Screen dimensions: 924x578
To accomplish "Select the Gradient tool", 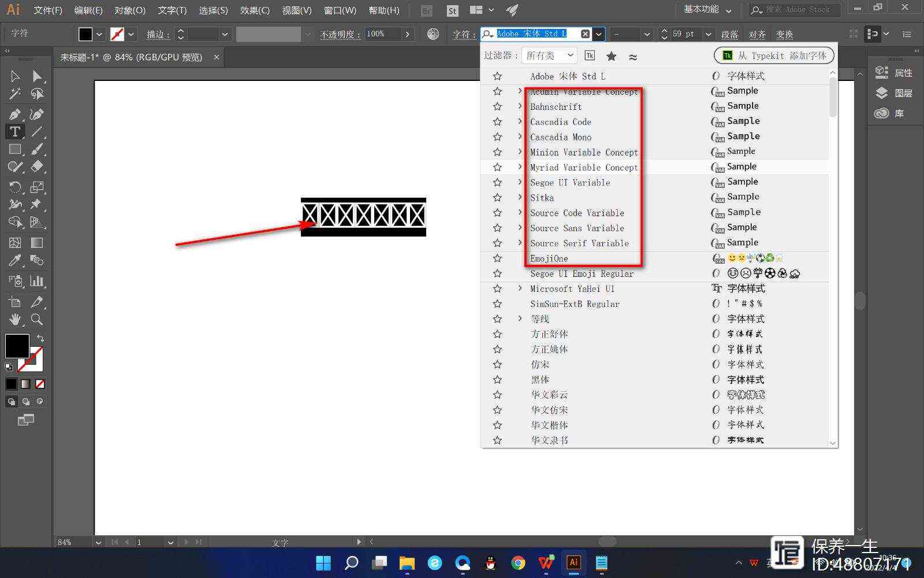I will point(37,243).
